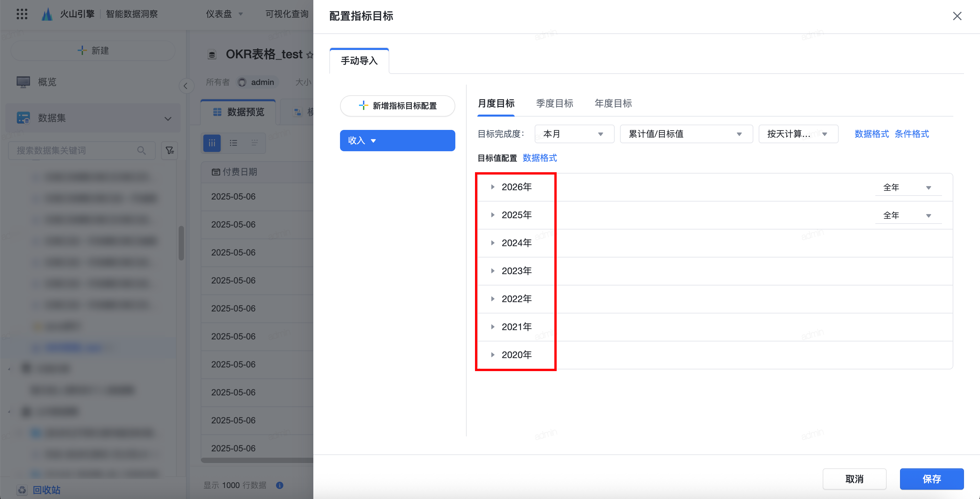Open the 仪表盘 menu
980x499 pixels.
(x=224, y=14)
